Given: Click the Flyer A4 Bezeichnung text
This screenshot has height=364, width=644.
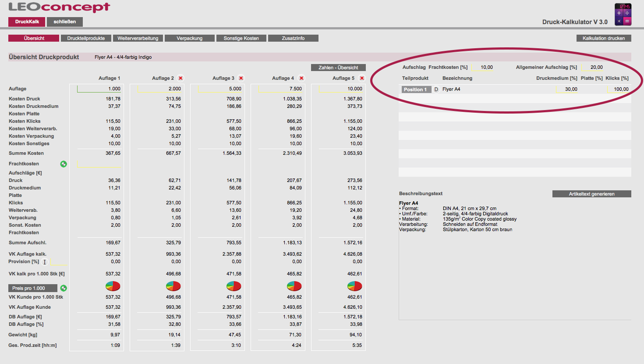Looking at the screenshot, I should click(451, 89).
